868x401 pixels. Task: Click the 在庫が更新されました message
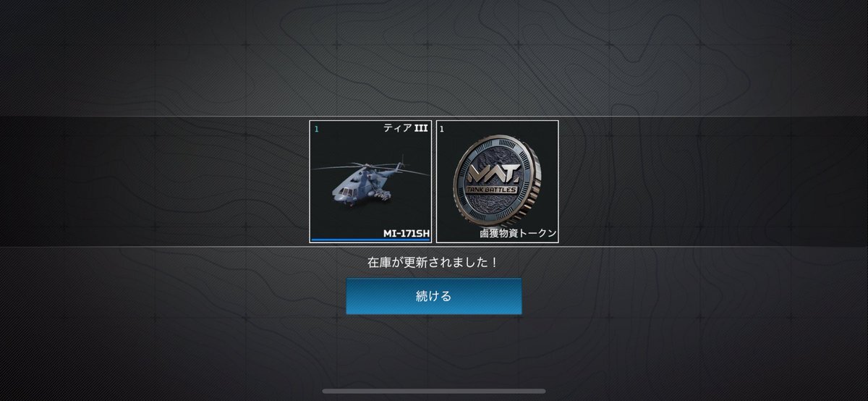[433, 261]
